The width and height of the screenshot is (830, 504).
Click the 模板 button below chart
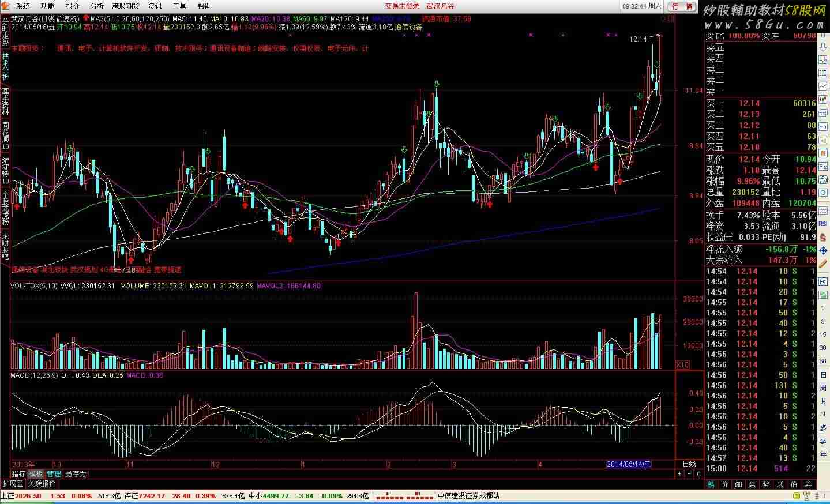coord(36,473)
